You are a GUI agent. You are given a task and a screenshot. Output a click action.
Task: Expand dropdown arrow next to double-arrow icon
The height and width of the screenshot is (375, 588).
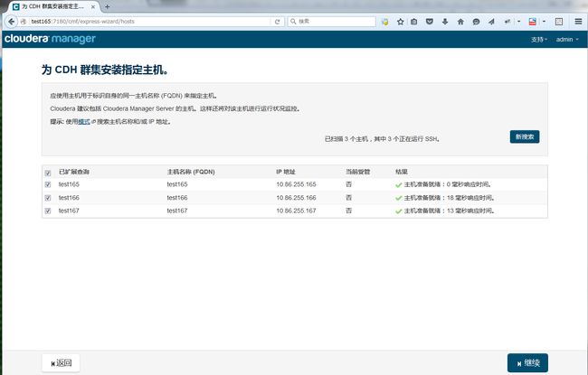518,22
